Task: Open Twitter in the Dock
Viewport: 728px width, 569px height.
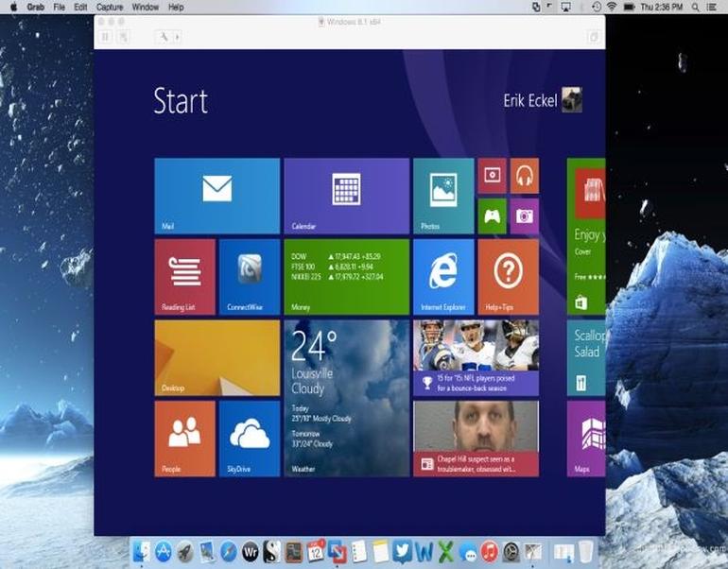Action: (402, 552)
